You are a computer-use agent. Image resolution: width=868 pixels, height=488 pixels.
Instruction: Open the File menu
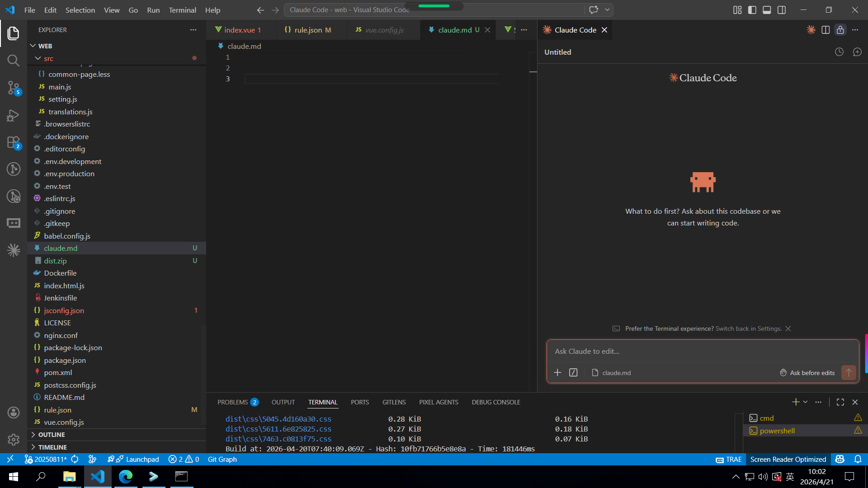pos(30,10)
